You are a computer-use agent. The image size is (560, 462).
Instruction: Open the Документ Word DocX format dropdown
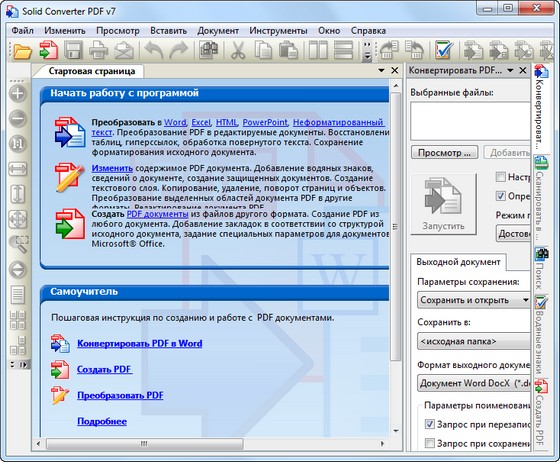(x=474, y=383)
